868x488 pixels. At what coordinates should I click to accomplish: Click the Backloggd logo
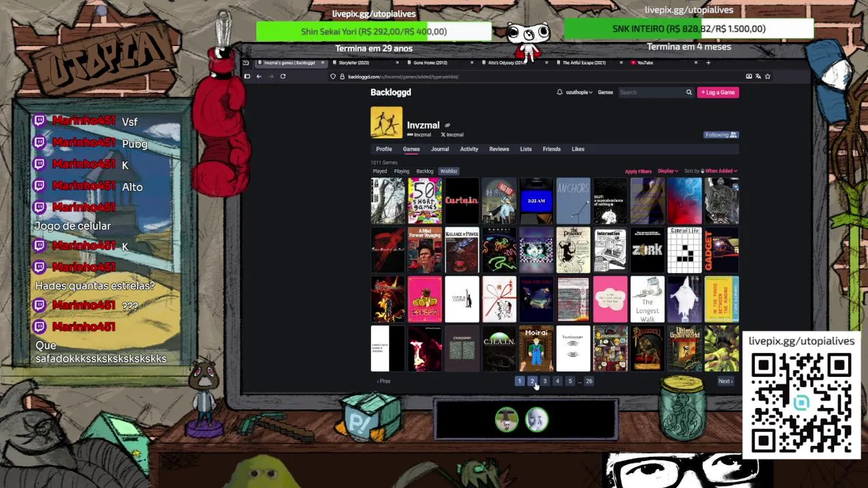point(391,92)
